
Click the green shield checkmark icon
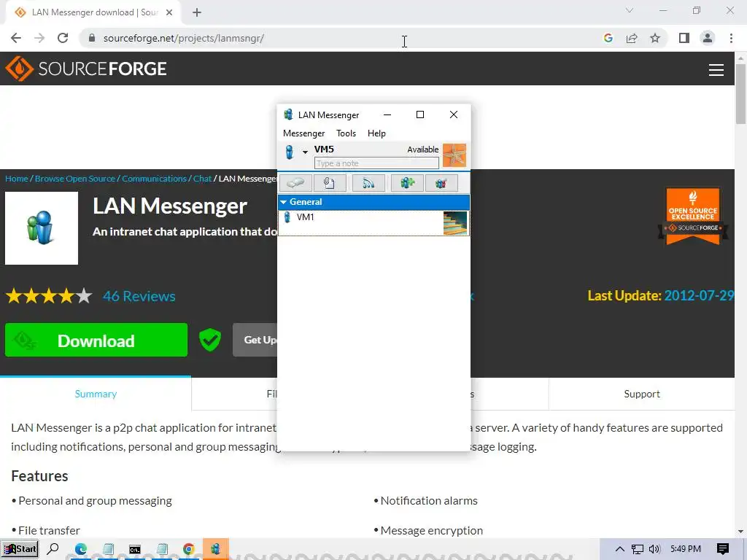coord(210,340)
